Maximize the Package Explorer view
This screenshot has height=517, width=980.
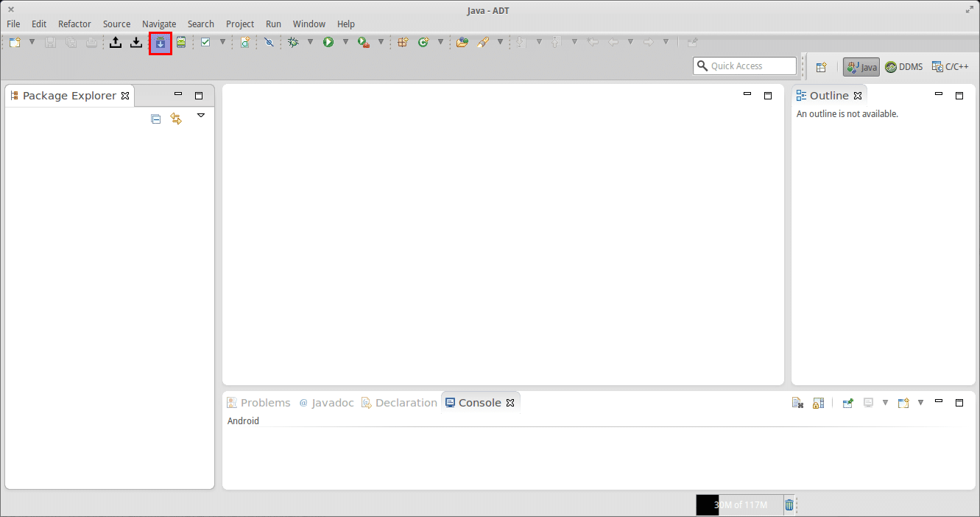[x=199, y=96]
